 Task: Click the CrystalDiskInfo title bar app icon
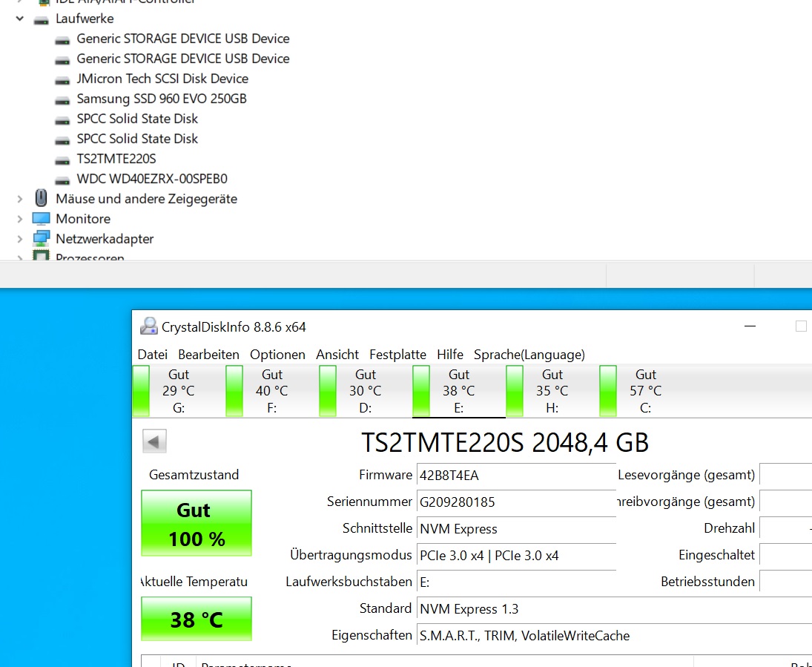148,326
